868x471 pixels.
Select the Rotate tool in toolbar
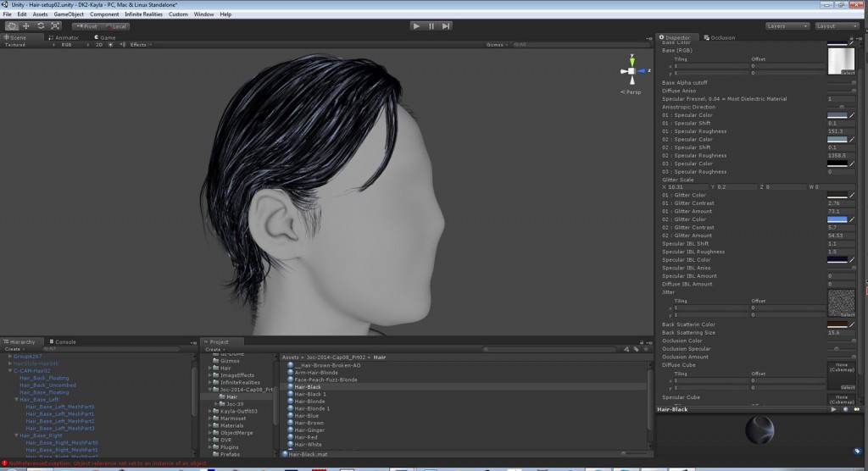click(x=41, y=26)
